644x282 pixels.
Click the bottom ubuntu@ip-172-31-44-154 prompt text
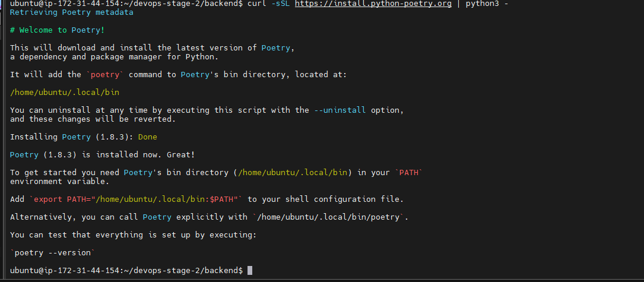126,271
